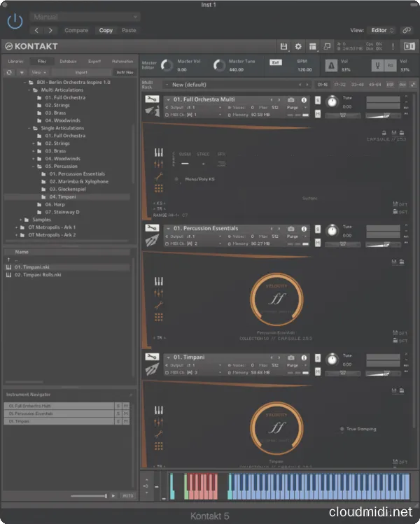The height and width of the screenshot is (524, 420).
Task: Open 01. Timpani wrench edit icon
Action: [x=152, y=357]
